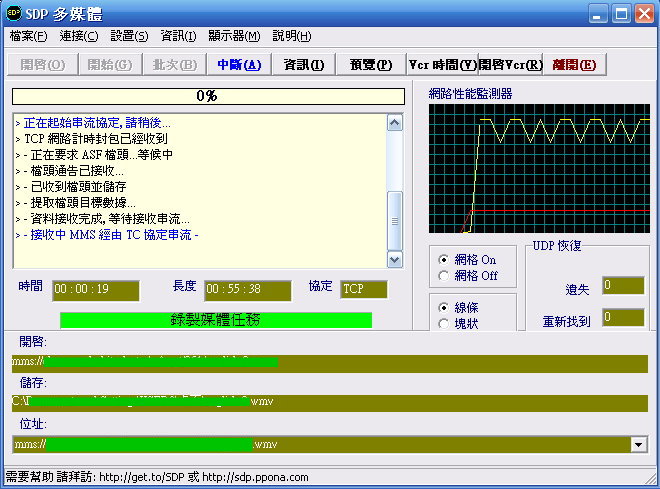Click the 開啓 mms URL field
The height and width of the screenshot is (489, 660).
tap(330, 364)
